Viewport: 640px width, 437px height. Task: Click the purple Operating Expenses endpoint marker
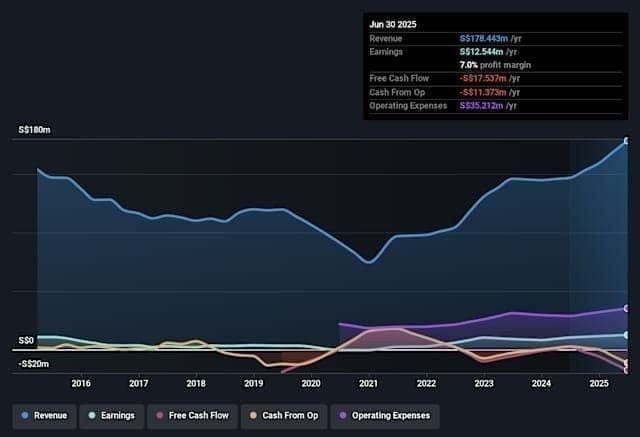pyautogui.click(x=627, y=308)
